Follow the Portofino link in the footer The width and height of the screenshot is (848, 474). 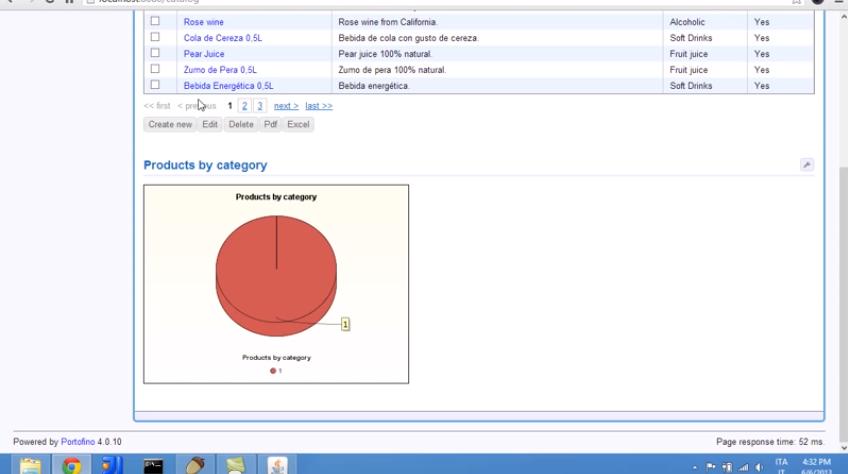point(78,442)
